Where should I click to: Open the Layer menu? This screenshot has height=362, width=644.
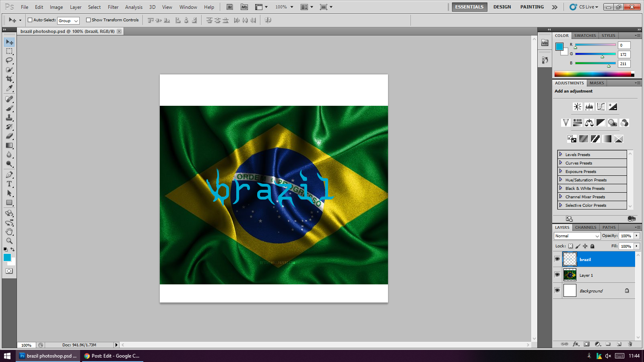tap(76, 7)
